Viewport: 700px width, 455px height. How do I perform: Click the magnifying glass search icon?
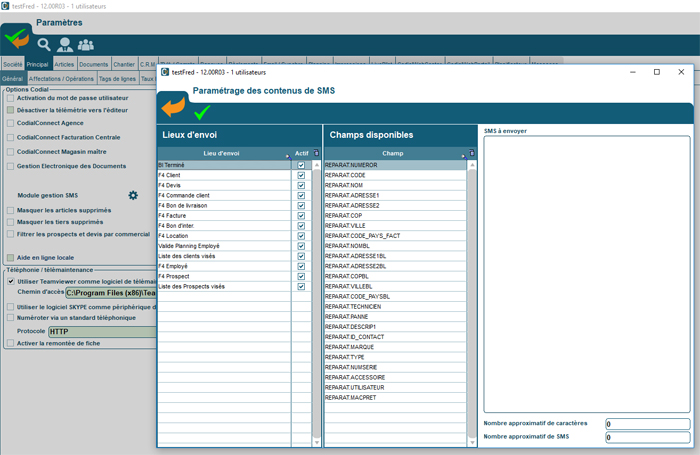[x=44, y=45]
